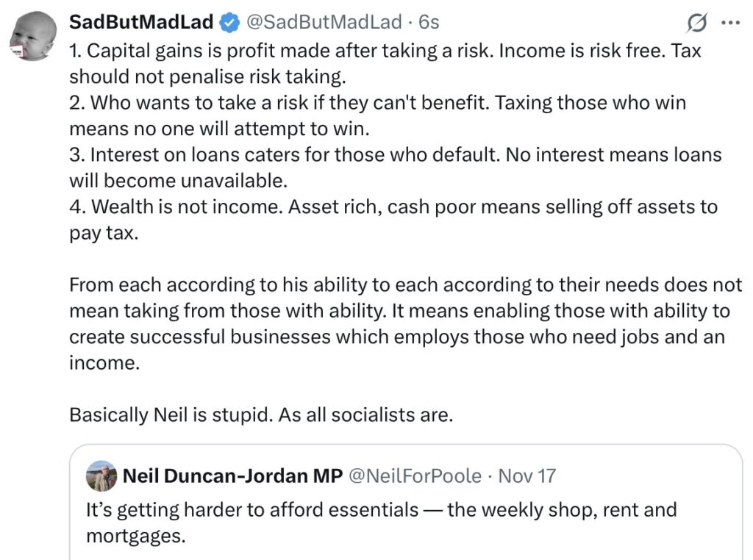The width and height of the screenshot is (753, 560).
Task: Click the Neil Duncan-Jordan MP name
Action: (x=232, y=476)
